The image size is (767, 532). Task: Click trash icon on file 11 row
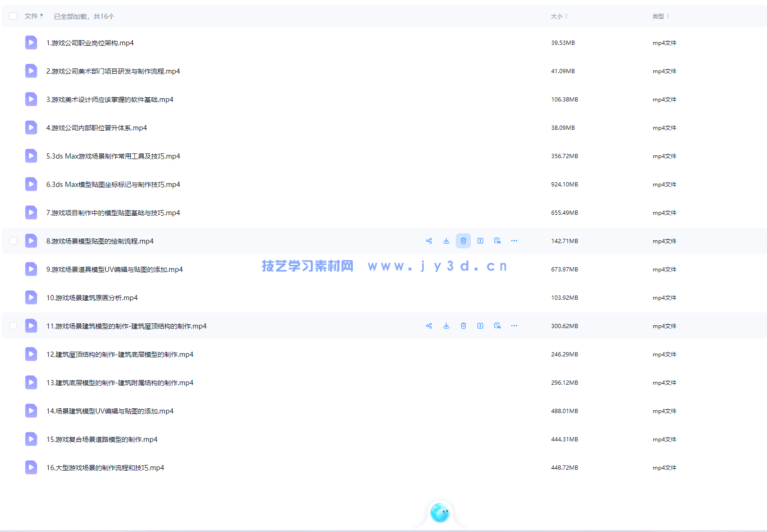coord(463,326)
